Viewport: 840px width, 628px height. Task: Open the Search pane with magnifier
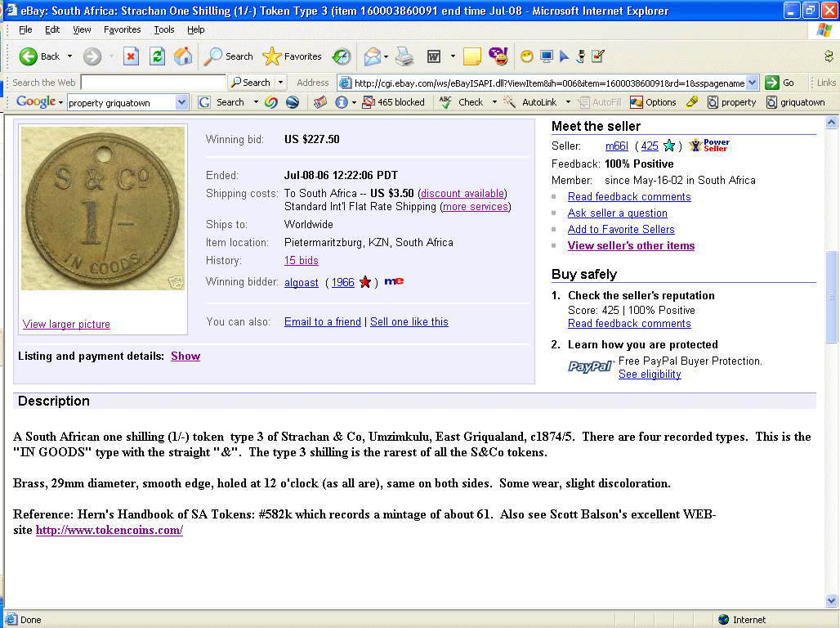tap(228, 56)
